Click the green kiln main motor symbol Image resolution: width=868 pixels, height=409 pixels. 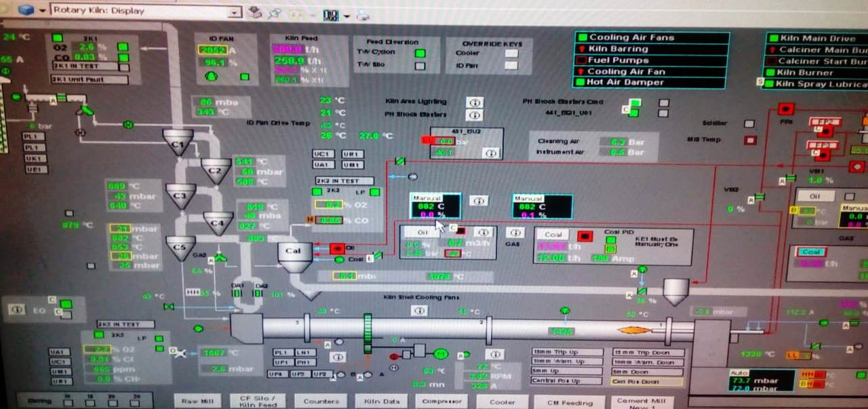441,353
